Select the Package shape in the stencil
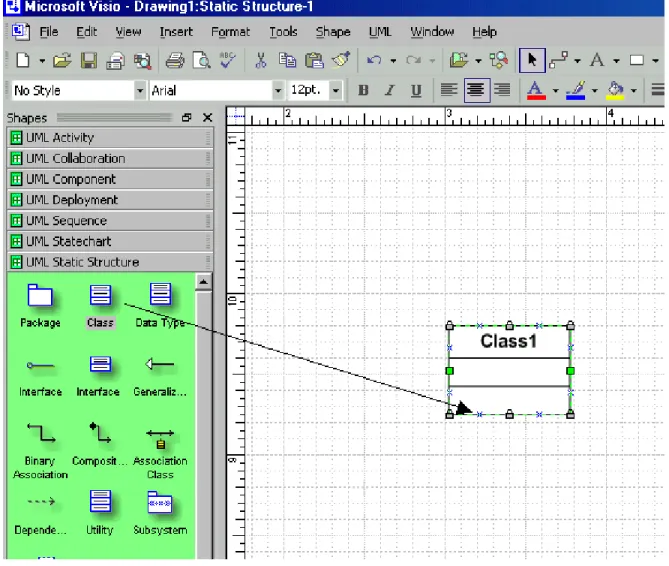Screen dimensions: 669x566 pyautogui.click(x=40, y=305)
